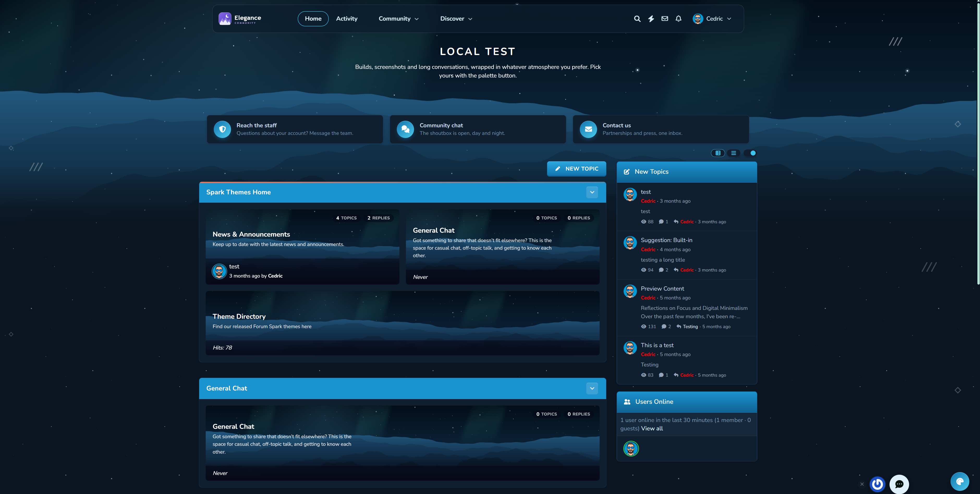
Task: Click the pencil icon on NEW TOPIC button
Action: (x=557, y=168)
